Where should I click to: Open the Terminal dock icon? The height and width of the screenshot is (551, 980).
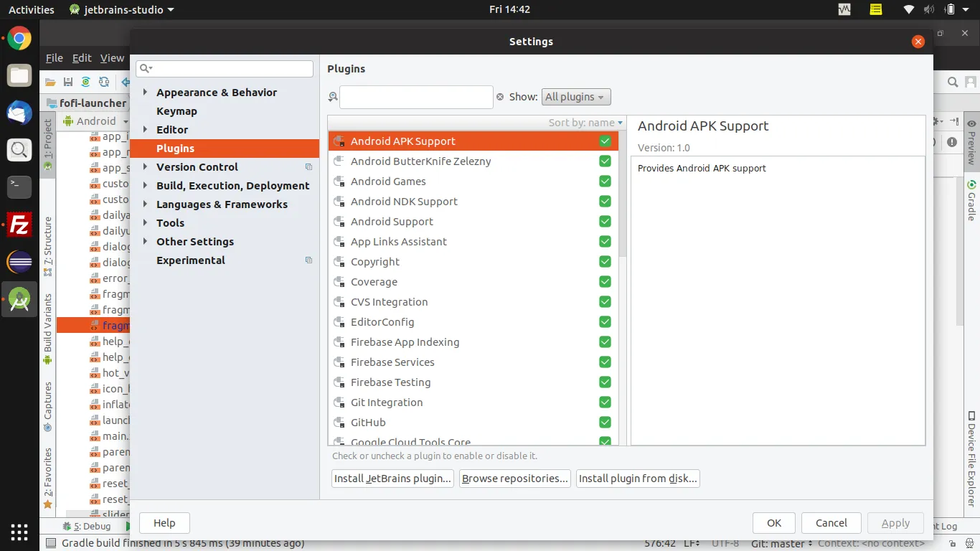click(x=19, y=187)
